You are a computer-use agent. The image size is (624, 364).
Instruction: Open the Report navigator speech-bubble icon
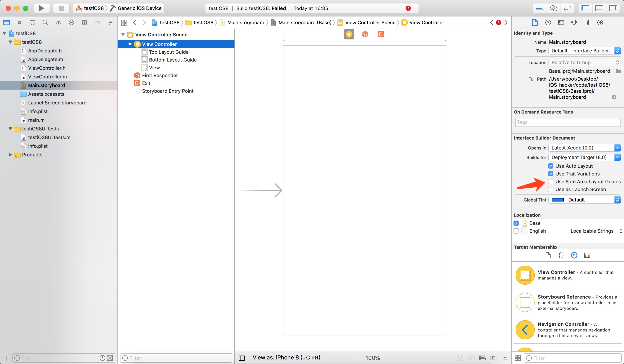click(x=110, y=23)
